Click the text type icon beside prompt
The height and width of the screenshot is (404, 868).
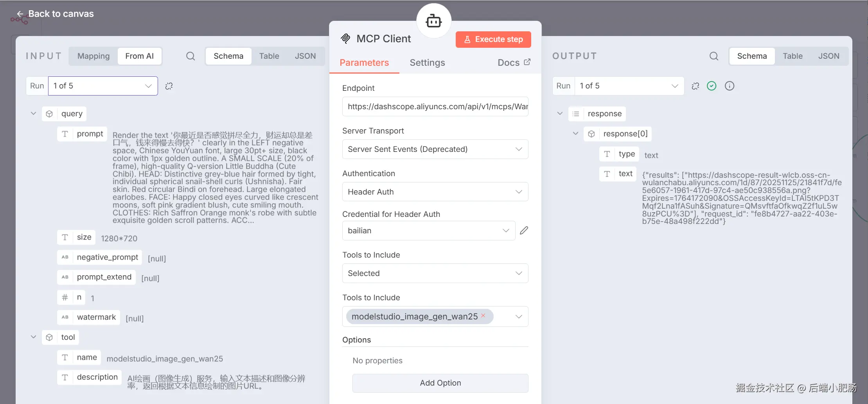[x=65, y=134]
